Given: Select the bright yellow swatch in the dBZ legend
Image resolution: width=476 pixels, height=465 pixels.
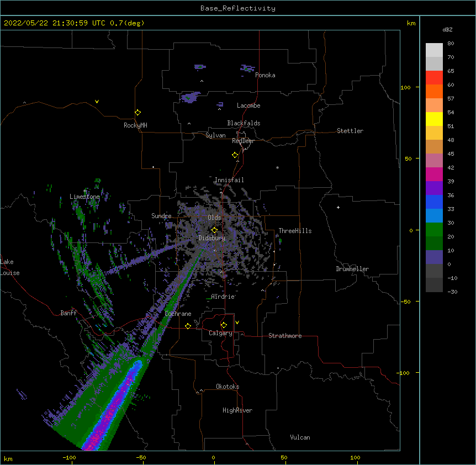Looking at the screenshot, I should click(434, 119).
